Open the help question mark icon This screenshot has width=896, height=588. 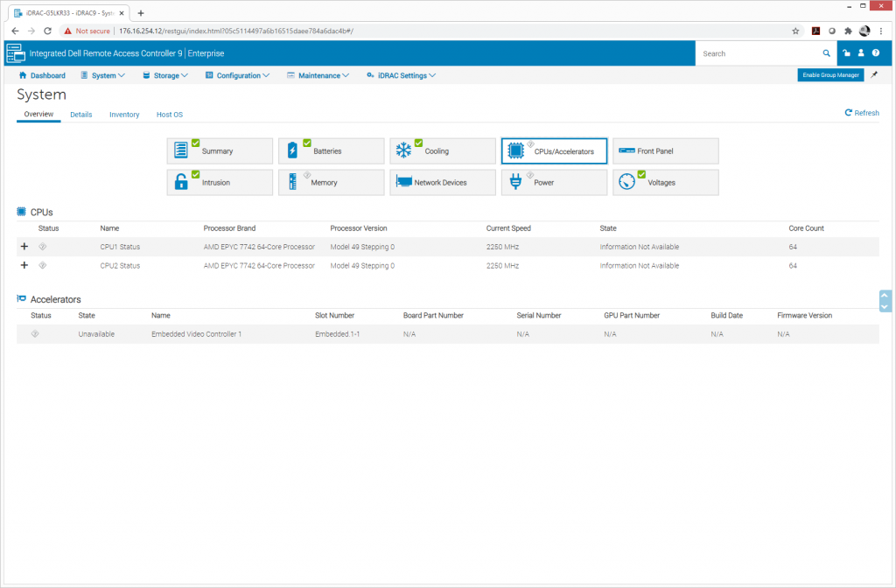coord(875,53)
